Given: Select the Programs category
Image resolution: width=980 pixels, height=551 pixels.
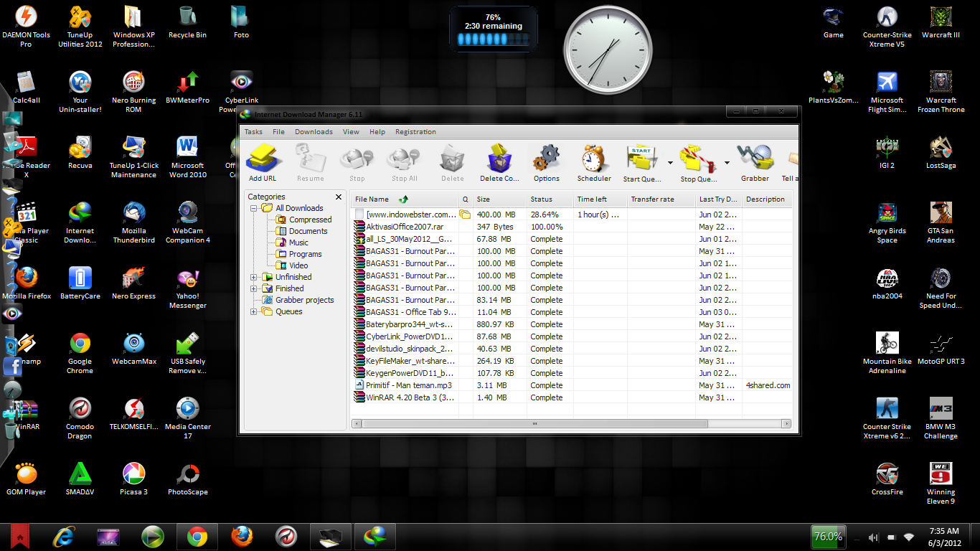Looking at the screenshot, I should tap(305, 254).
